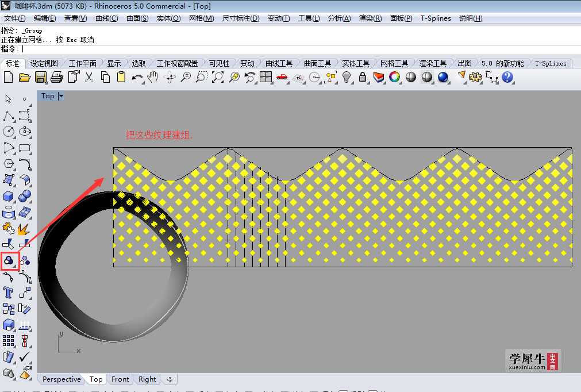Click the Explode icon

(x=25, y=229)
